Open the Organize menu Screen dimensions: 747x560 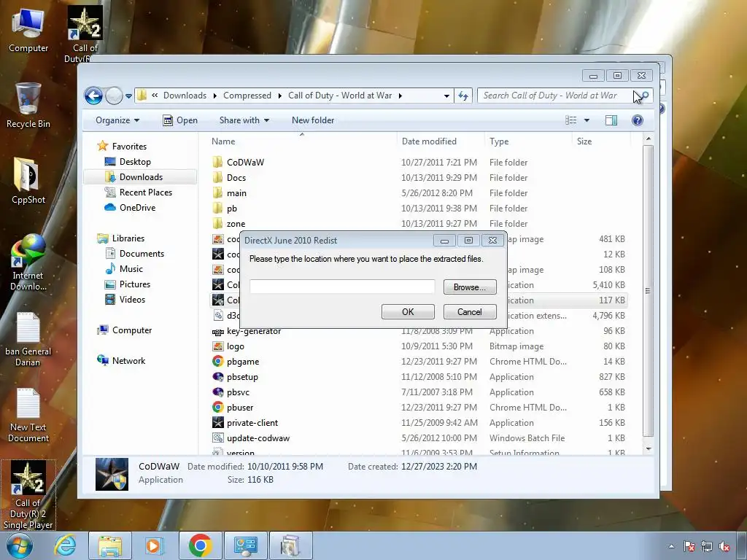click(x=117, y=120)
